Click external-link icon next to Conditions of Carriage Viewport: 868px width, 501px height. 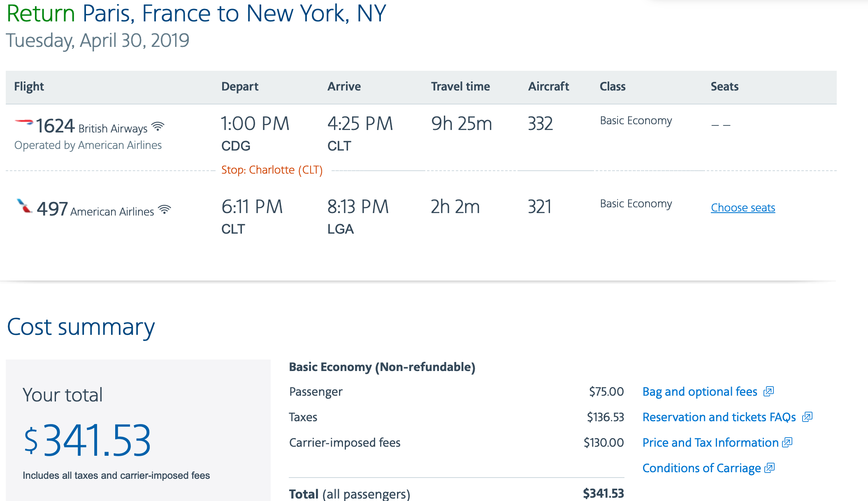tap(769, 468)
